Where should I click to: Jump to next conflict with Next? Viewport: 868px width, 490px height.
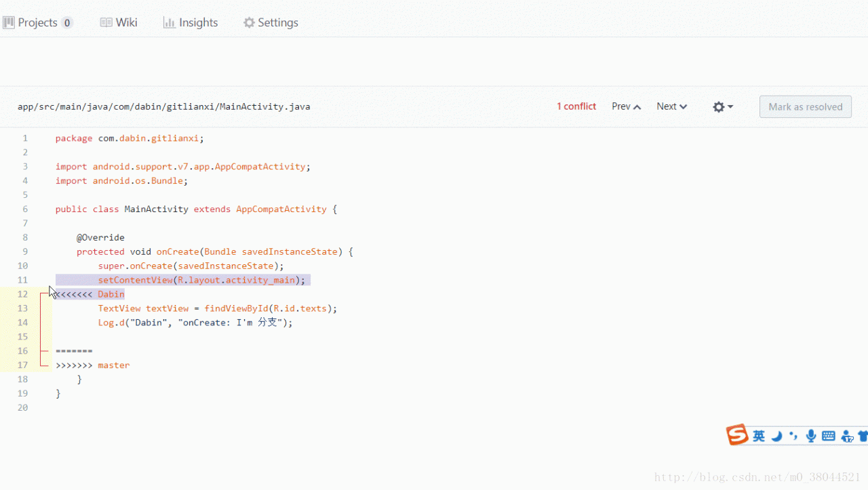(671, 106)
